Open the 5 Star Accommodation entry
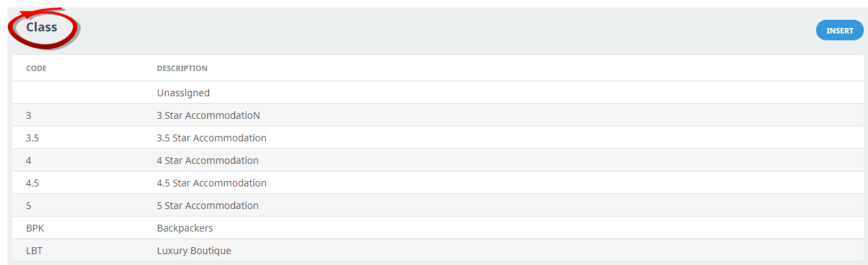Viewport: 868px width, 265px height. pyautogui.click(x=437, y=206)
